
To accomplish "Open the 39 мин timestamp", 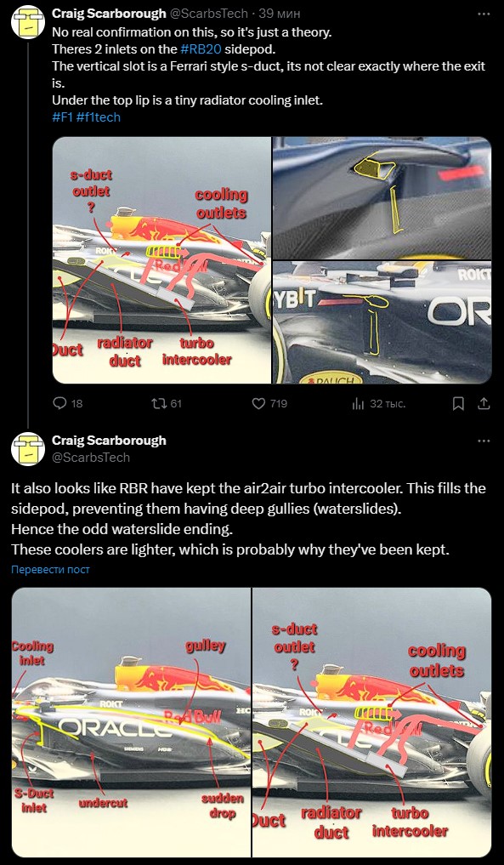I will click(x=280, y=14).
